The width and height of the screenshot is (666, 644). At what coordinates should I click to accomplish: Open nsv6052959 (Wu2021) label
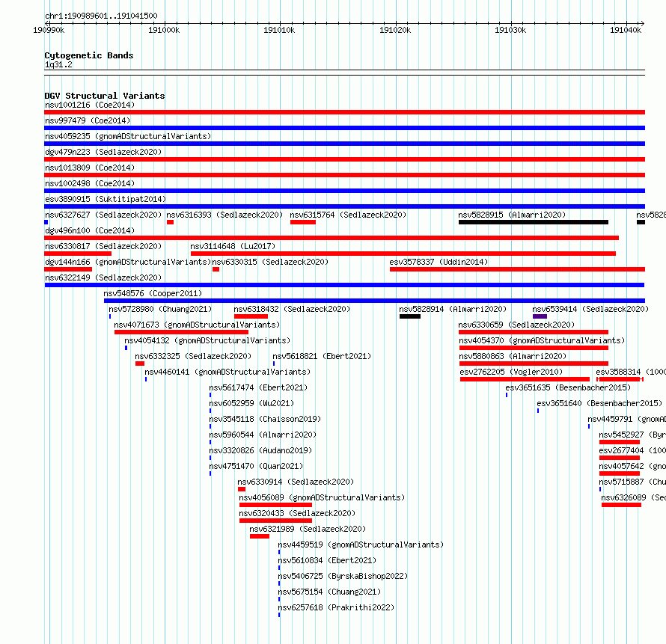click(x=251, y=403)
